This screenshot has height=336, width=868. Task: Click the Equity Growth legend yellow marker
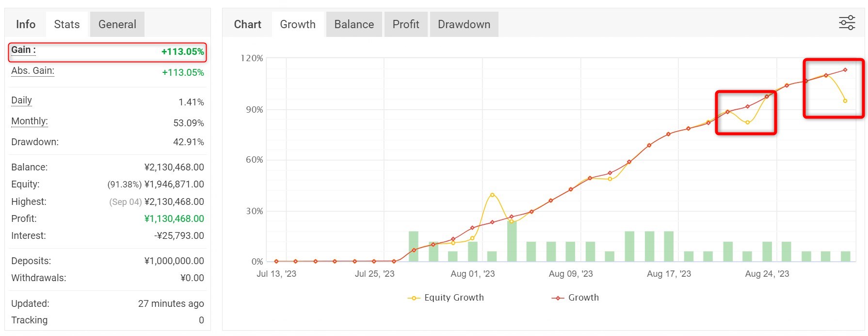coord(414,298)
